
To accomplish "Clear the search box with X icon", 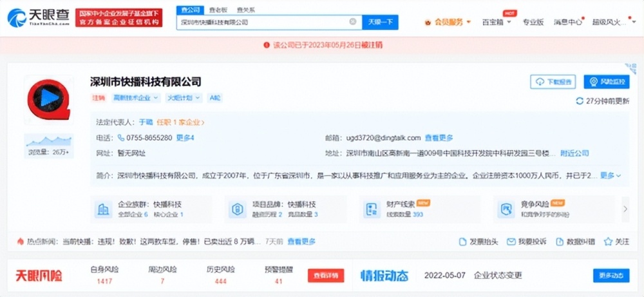I will (x=352, y=22).
